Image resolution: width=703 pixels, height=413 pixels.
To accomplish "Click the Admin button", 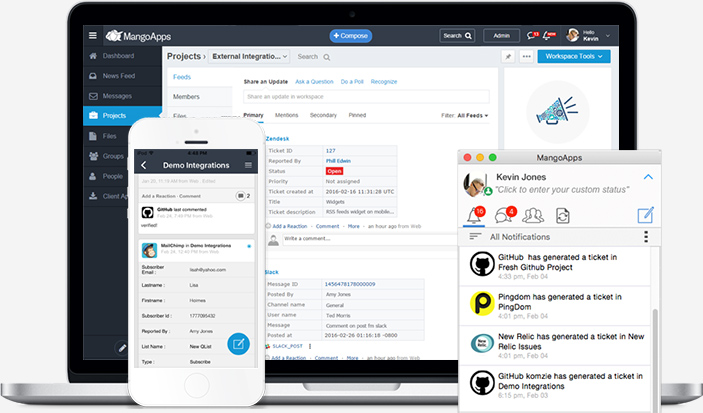I will click(501, 36).
